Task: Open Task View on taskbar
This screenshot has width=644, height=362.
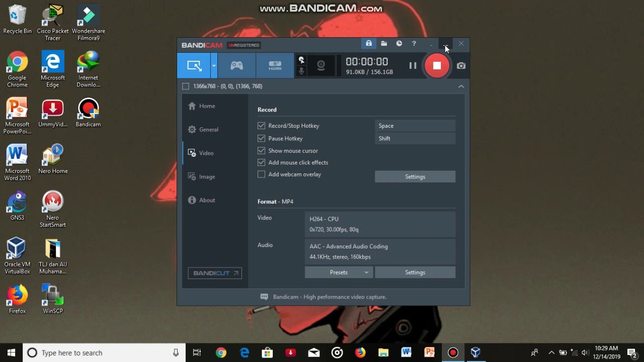Action: [x=197, y=352]
